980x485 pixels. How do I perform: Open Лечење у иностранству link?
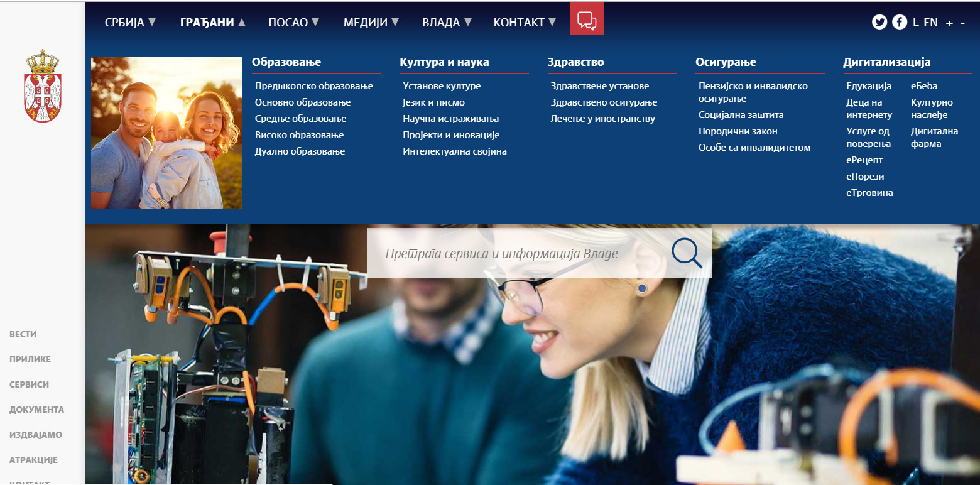[603, 119]
